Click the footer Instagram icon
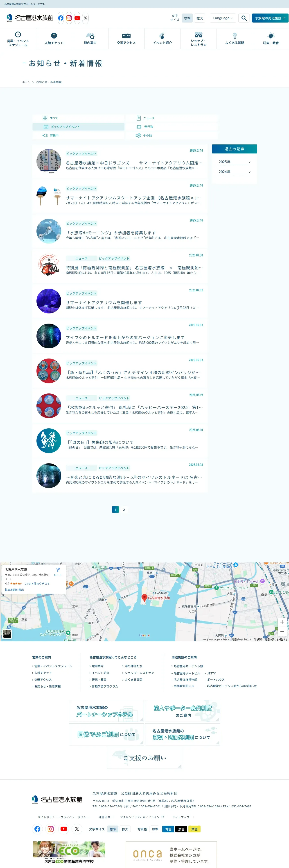The height and width of the screenshot is (868, 289). pos(50,829)
